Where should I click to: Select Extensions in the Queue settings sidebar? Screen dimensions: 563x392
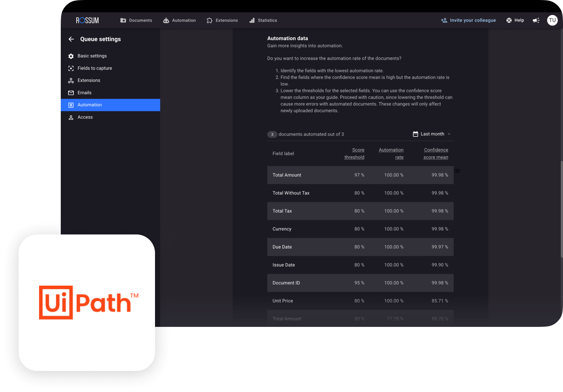pyautogui.click(x=89, y=80)
